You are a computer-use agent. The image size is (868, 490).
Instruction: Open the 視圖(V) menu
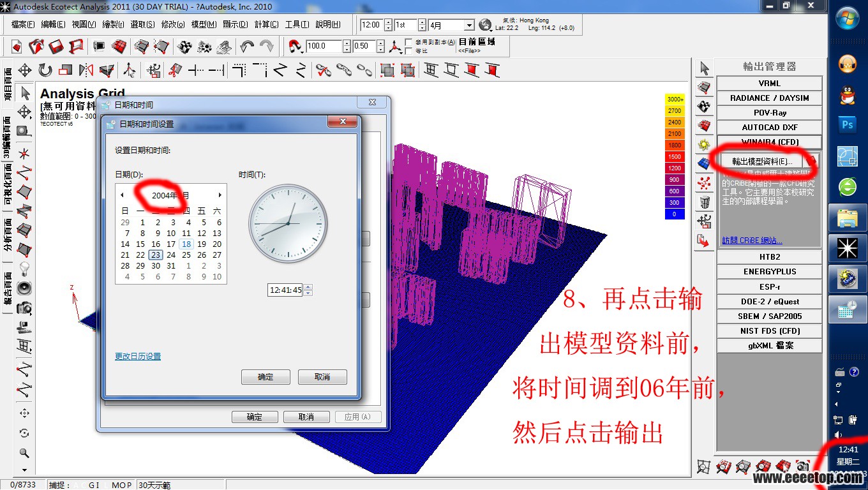click(84, 24)
